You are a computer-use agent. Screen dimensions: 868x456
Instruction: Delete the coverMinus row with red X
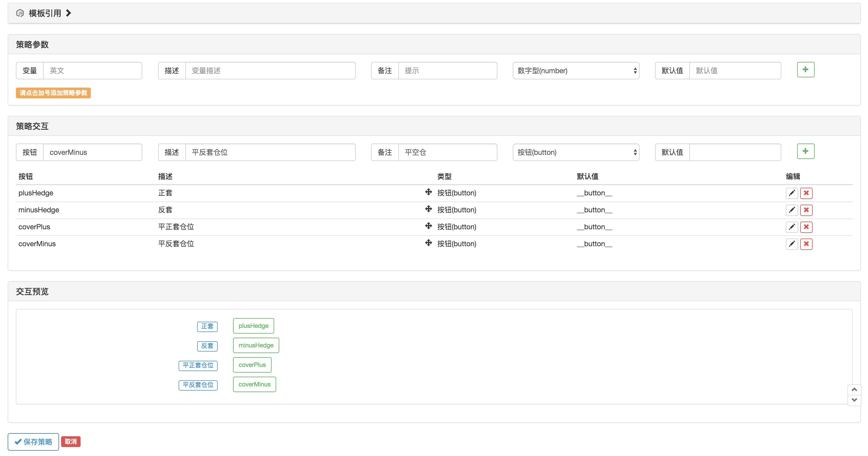point(806,244)
